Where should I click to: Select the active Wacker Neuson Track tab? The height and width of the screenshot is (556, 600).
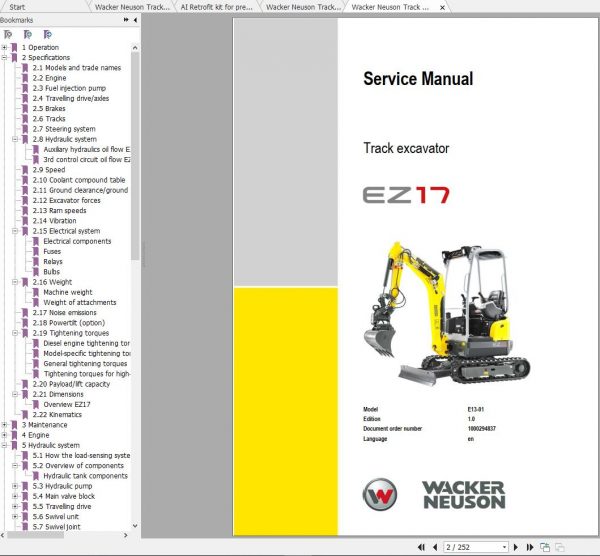[x=390, y=7]
